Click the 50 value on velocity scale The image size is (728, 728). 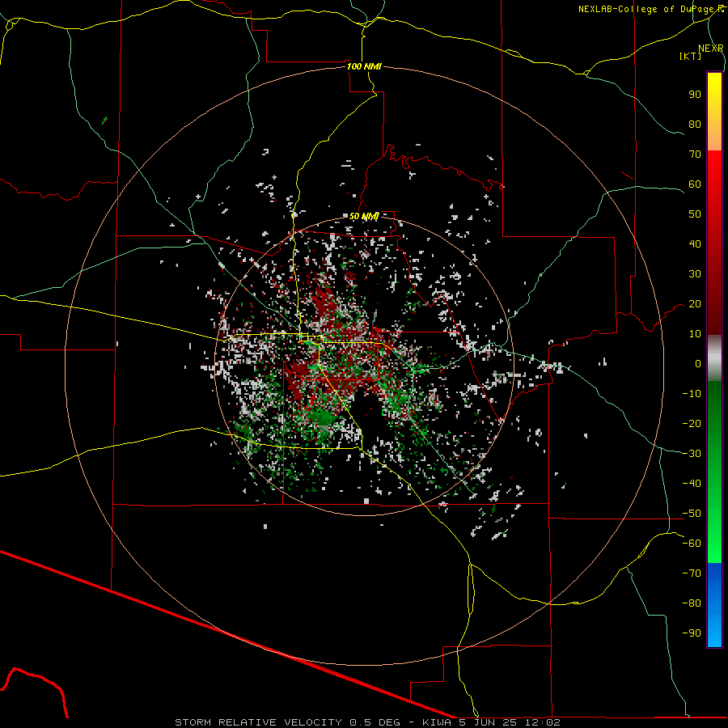pos(695,214)
